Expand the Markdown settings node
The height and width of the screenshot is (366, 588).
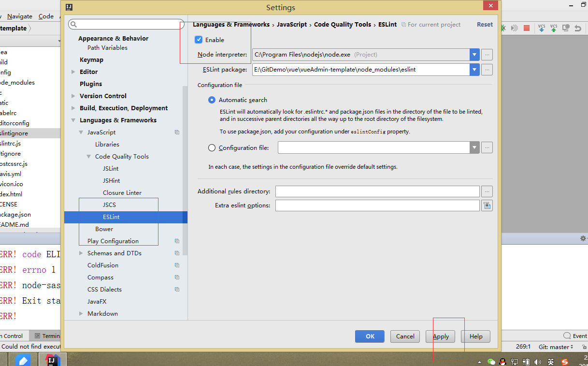[x=81, y=313]
